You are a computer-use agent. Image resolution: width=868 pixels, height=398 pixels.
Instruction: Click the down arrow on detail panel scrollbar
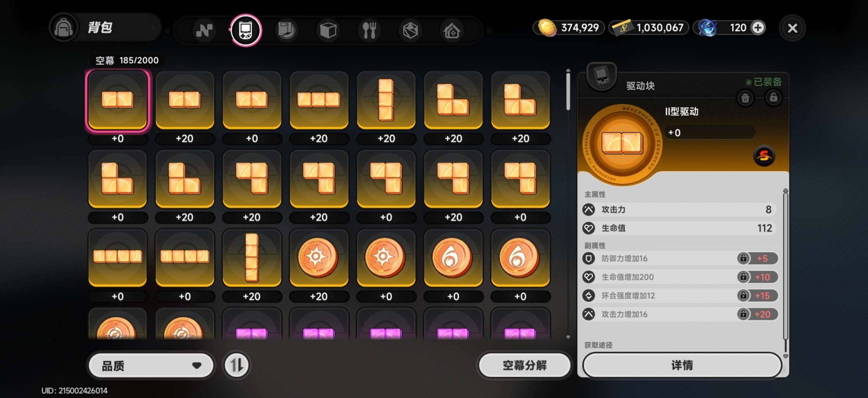coord(786,356)
